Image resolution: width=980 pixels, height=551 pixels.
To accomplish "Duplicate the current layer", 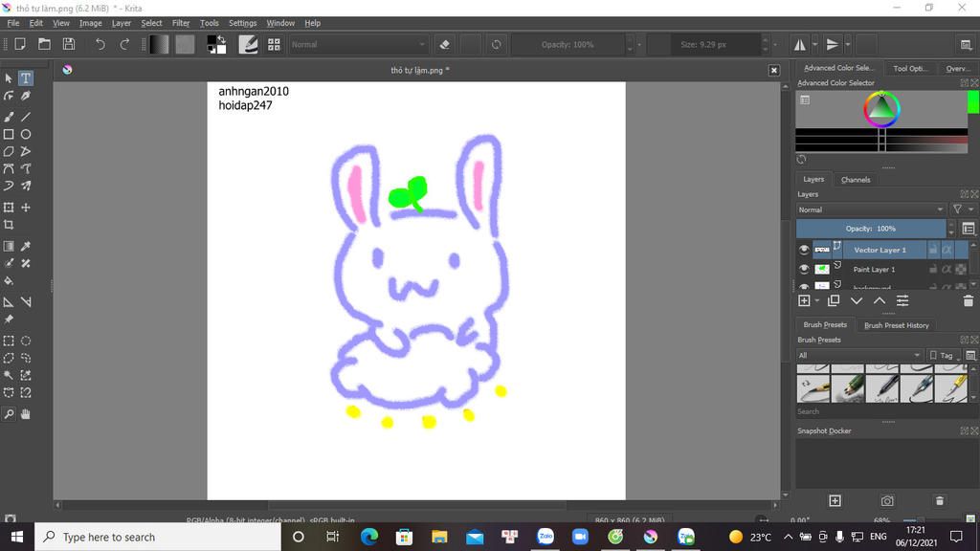I will coord(834,301).
